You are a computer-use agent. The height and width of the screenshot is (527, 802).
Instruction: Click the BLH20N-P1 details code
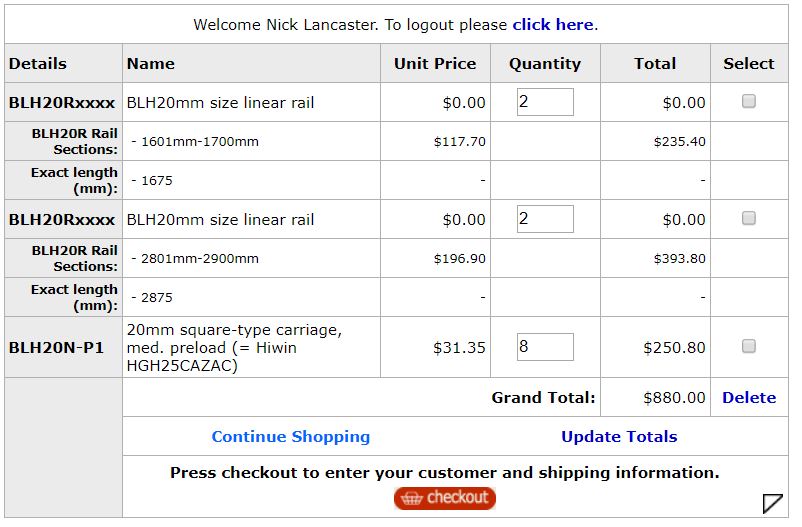click(56, 347)
